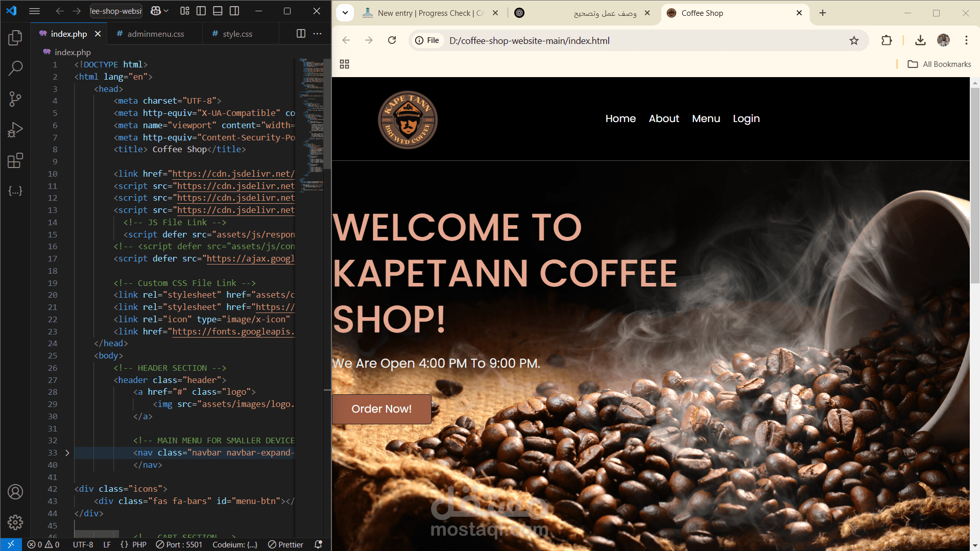Click the index.php breadcrumb
Screen dimensions: 980x551
[x=67, y=52]
